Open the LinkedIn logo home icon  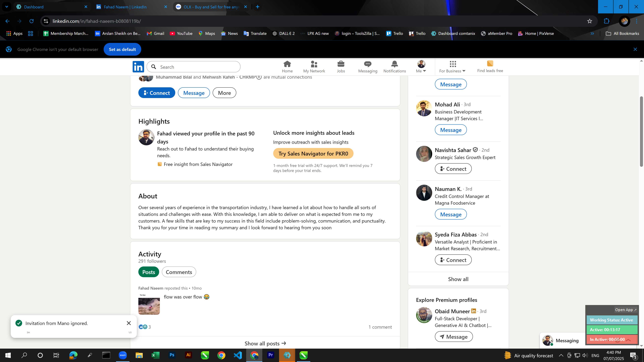click(138, 67)
